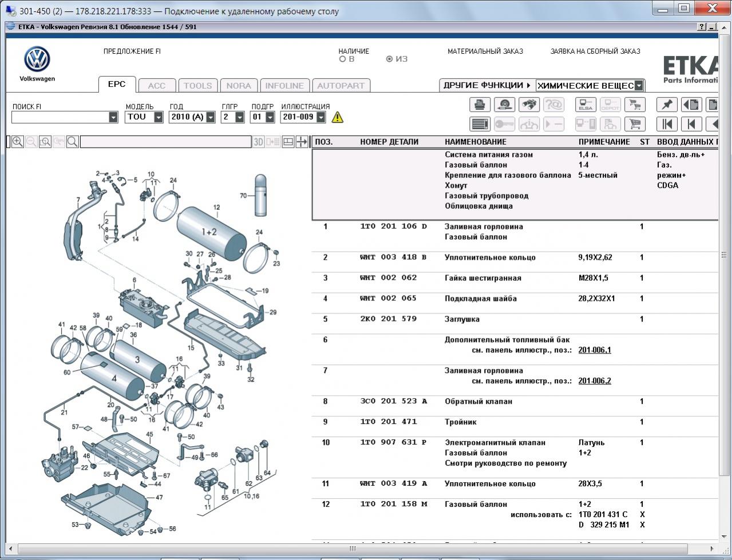Select part number WHT 003 418 B
The image size is (732, 560).
(394, 257)
